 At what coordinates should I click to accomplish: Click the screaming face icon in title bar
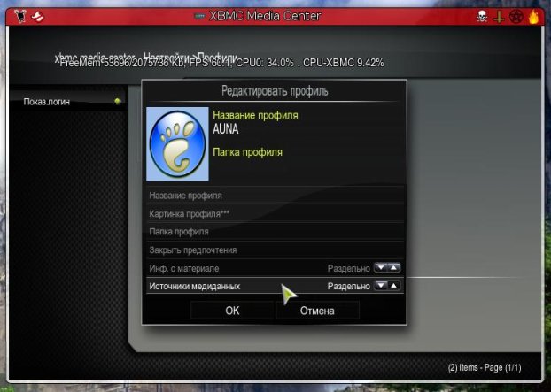(x=20, y=16)
